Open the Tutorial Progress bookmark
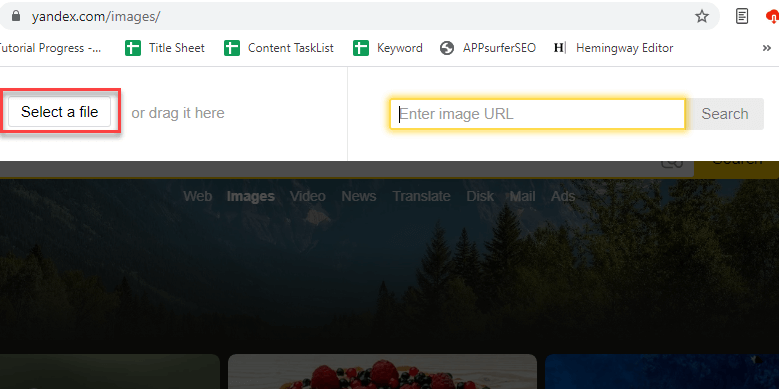 [x=50, y=48]
